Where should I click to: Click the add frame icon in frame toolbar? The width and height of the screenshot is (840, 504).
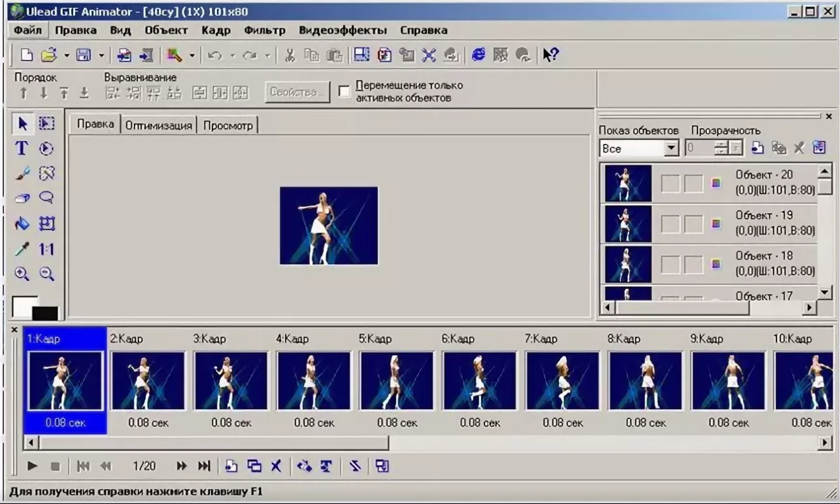(232, 466)
